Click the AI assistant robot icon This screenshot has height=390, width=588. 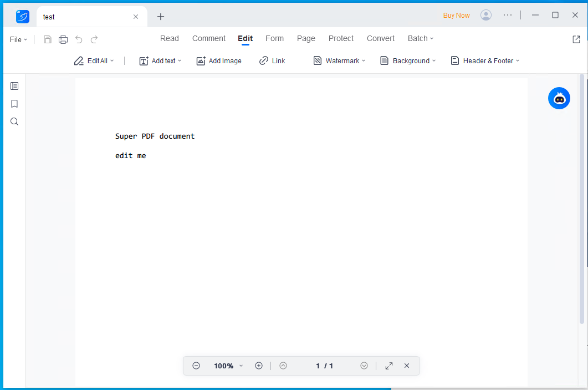[x=559, y=98]
